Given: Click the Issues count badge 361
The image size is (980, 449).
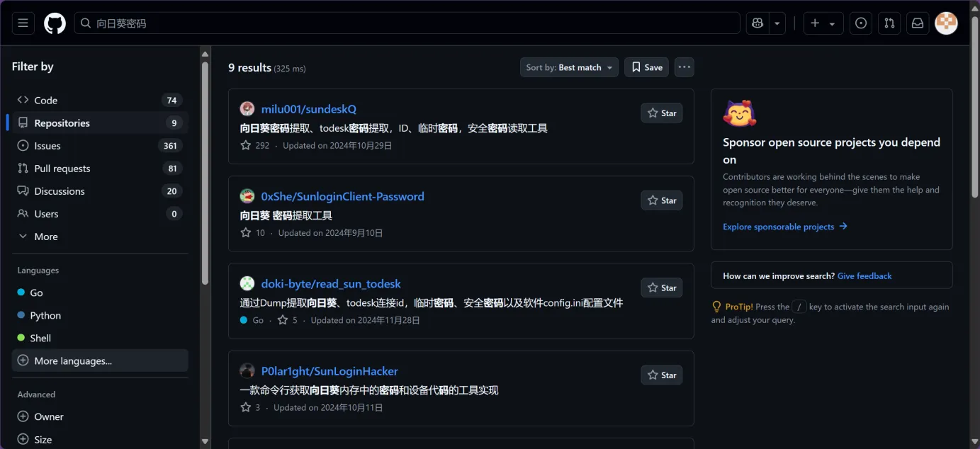Looking at the screenshot, I should pyautogui.click(x=170, y=146).
